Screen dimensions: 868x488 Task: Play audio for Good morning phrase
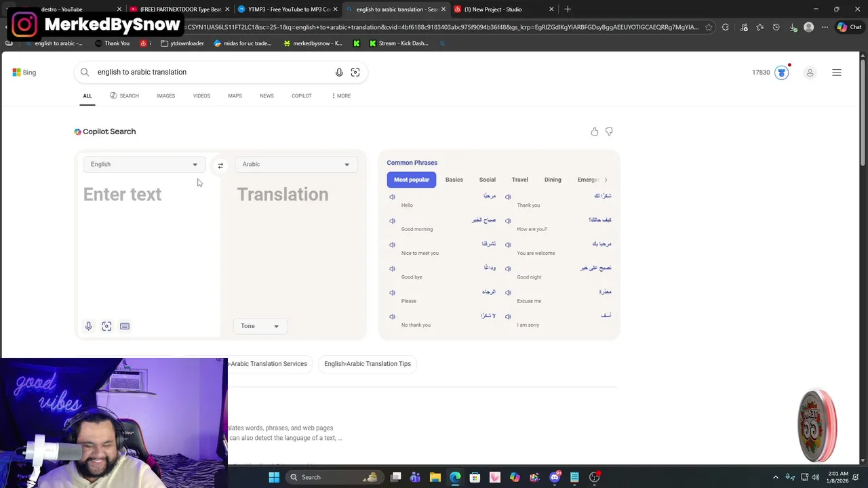point(392,221)
